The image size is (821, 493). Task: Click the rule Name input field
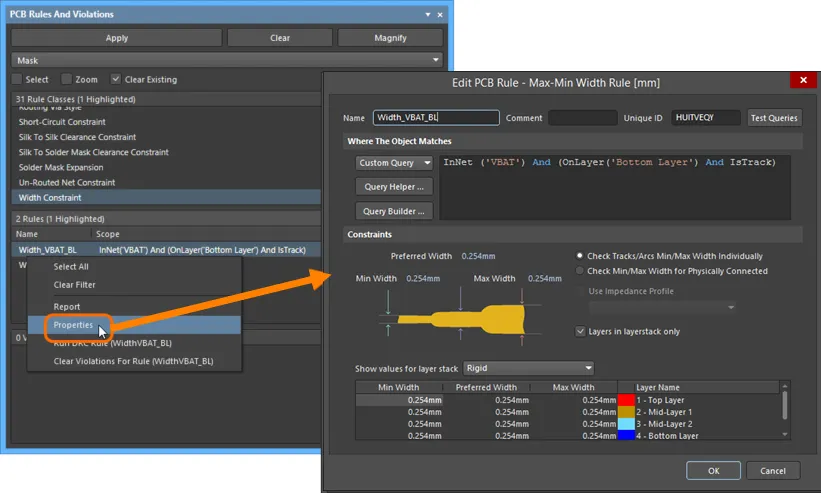click(436, 118)
